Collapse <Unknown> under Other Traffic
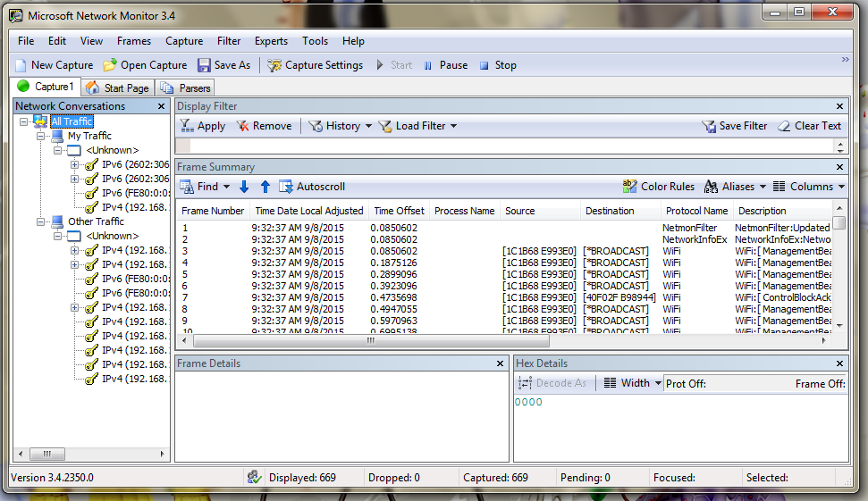This screenshot has height=501, width=868. [57, 236]
